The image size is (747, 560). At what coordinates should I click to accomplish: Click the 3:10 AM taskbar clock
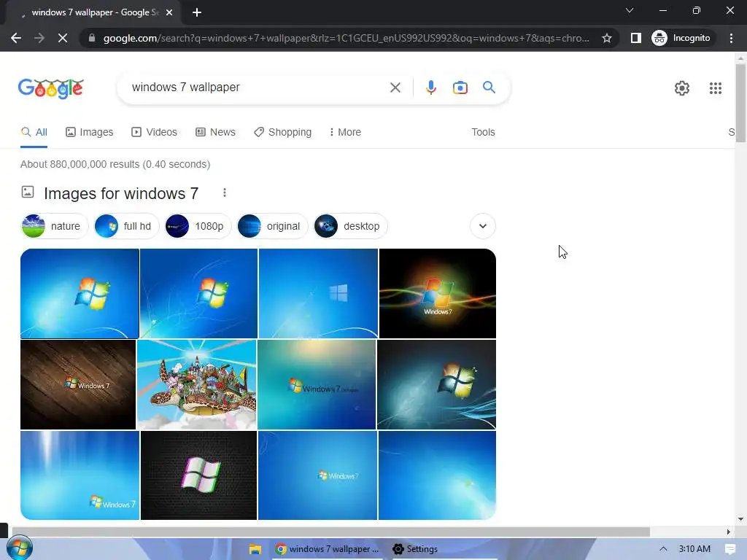694,549
